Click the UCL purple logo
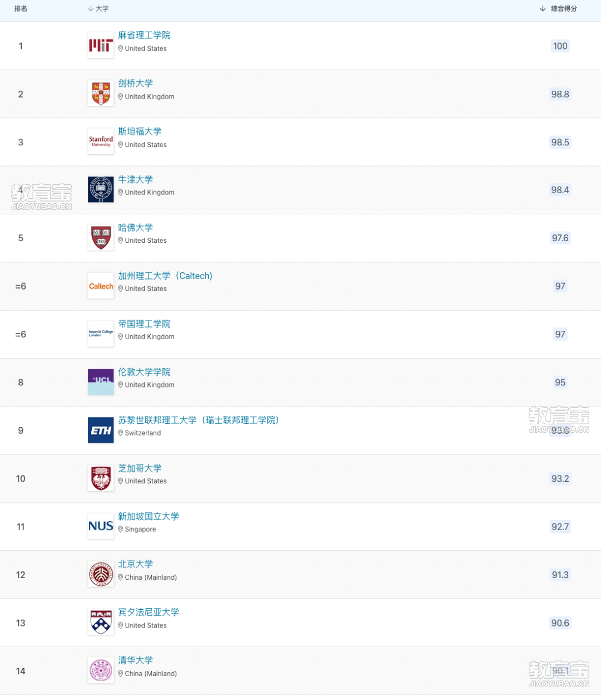 point(101,382)
